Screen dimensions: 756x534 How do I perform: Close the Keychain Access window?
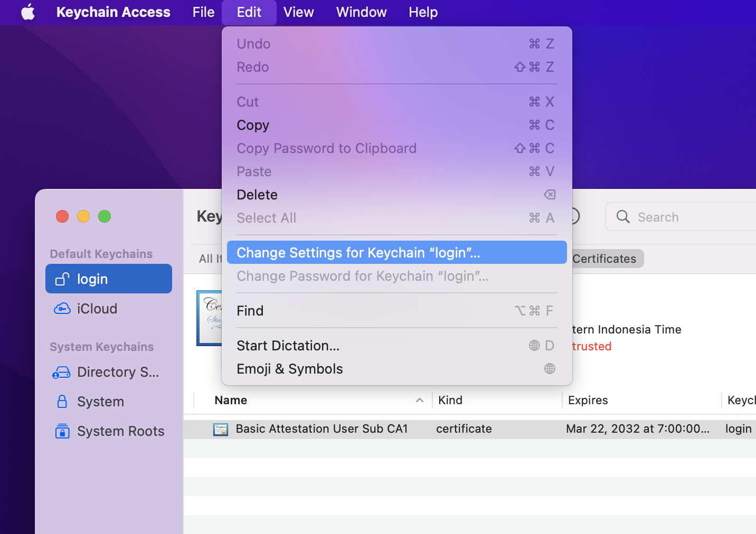pos(62,216)
